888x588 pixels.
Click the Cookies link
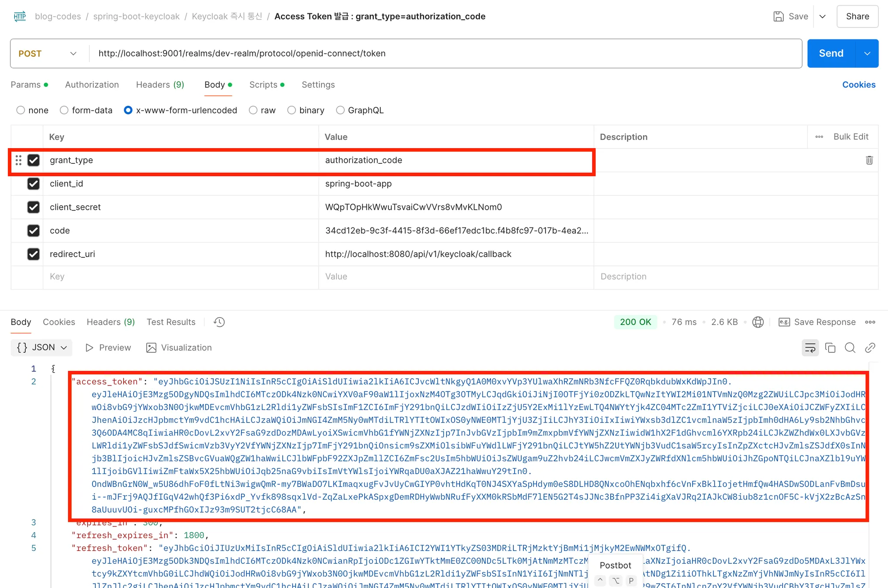(859, 84)
